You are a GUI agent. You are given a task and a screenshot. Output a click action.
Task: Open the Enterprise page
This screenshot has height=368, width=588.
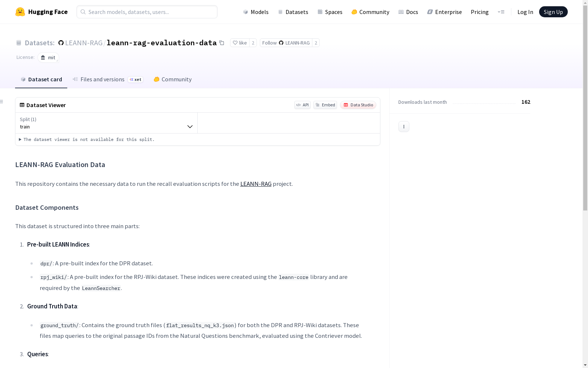tap(445, 12)
